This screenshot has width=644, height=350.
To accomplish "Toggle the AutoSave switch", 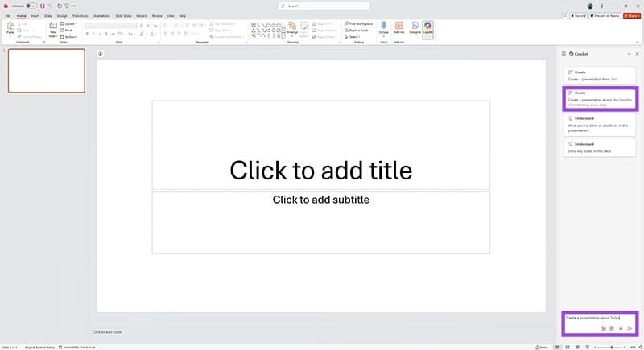I will pos(31,6).
